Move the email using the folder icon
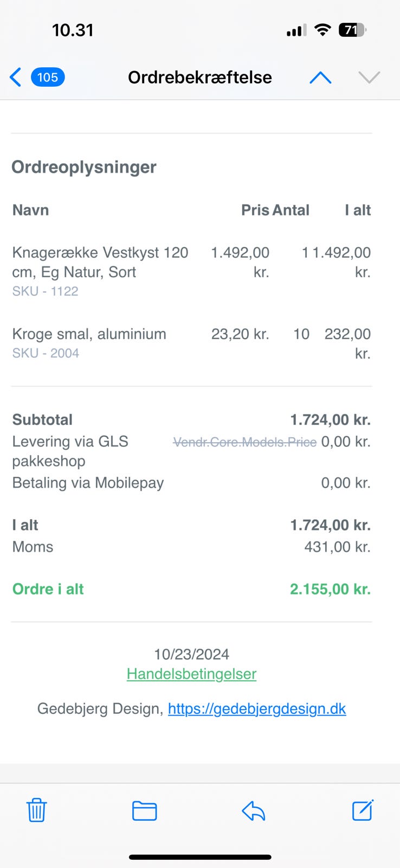The height and width of the screenshot is (868, 400). click(145, 810)
